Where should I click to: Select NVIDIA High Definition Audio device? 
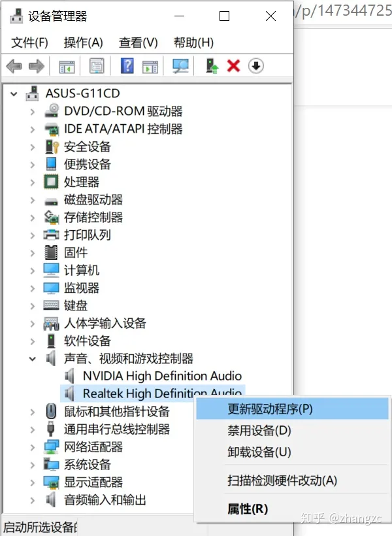162,376
